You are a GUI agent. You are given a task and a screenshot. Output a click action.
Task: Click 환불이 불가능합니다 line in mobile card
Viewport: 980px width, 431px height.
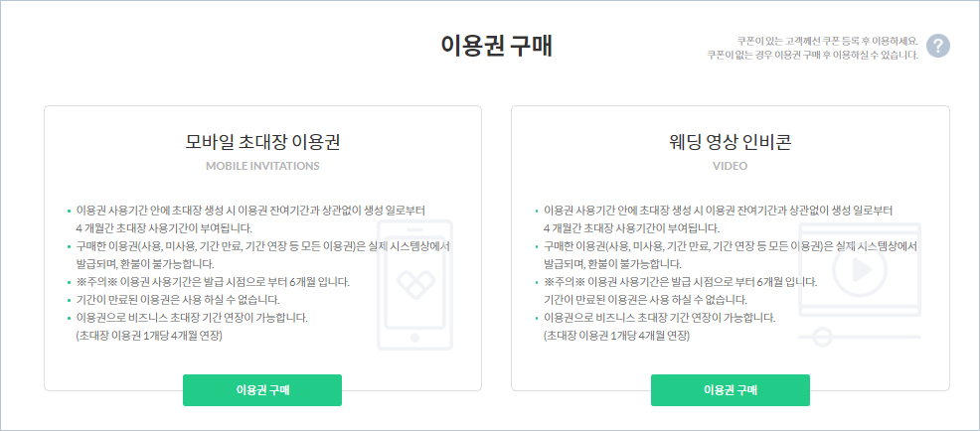point(145,263)
